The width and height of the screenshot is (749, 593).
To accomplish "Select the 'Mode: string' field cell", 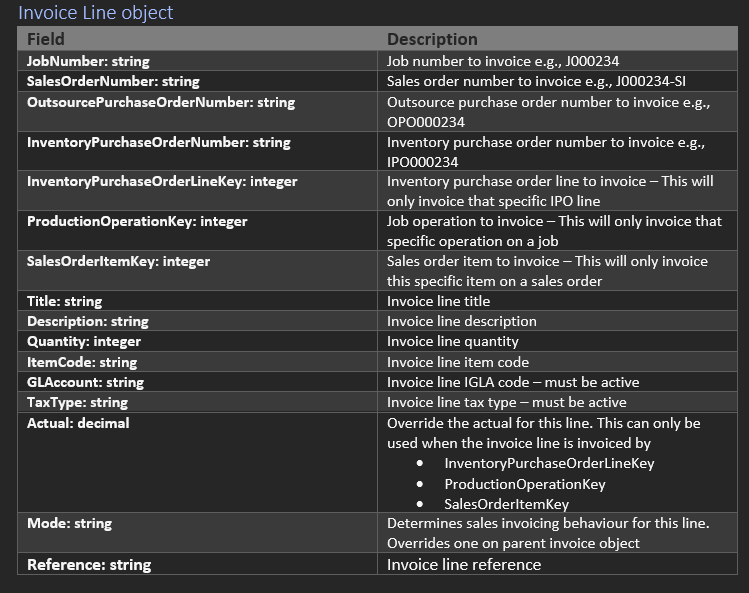I will point(197,533).
